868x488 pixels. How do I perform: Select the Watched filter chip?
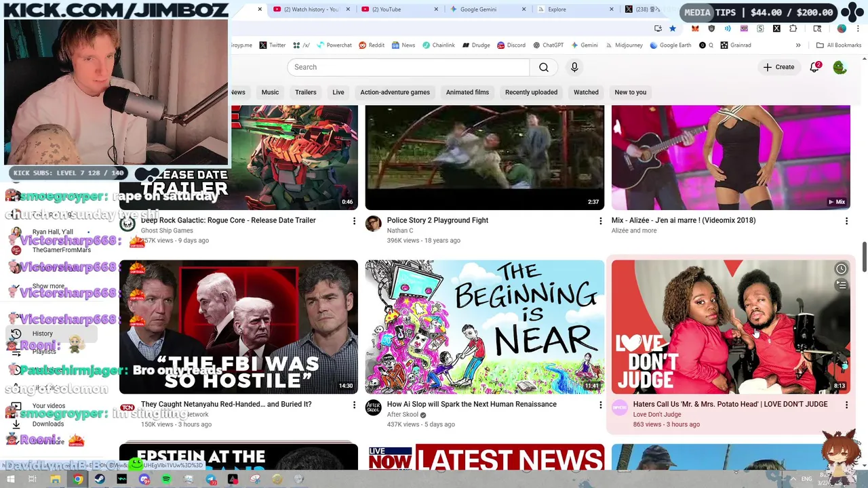point(586,92)
